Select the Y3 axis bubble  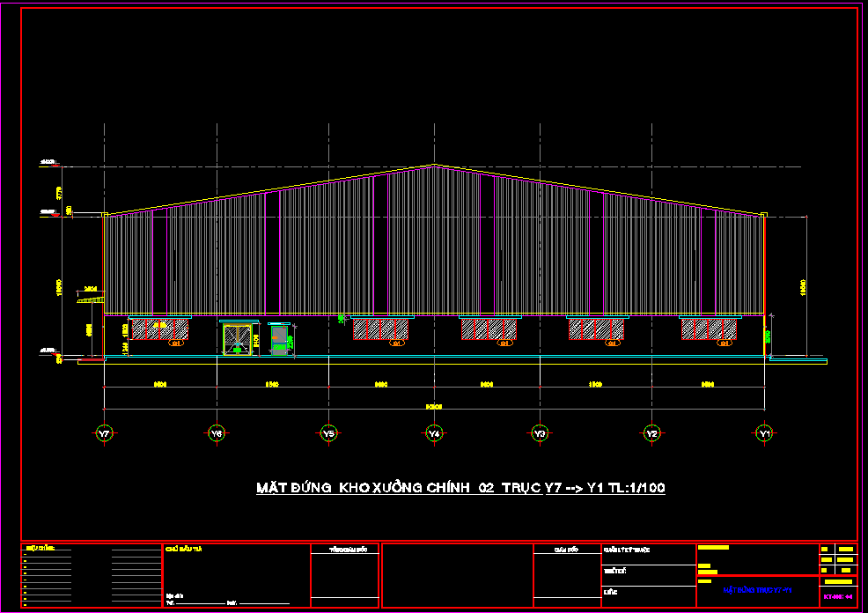(540, 433)
